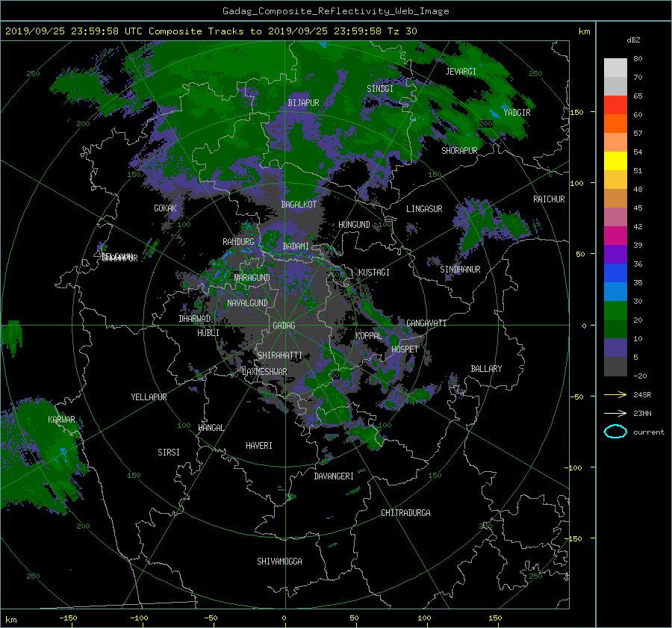Viewport: 672px width, 628px height.
Task: Click the bright green 20 dBZ legend swatch
Action: point(615,311)
